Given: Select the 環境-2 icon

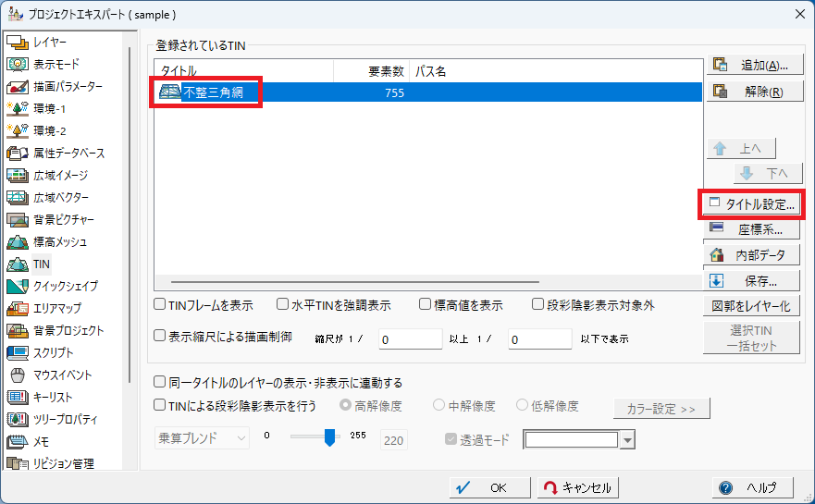Looking at the screenshot, I should (18, 131).
